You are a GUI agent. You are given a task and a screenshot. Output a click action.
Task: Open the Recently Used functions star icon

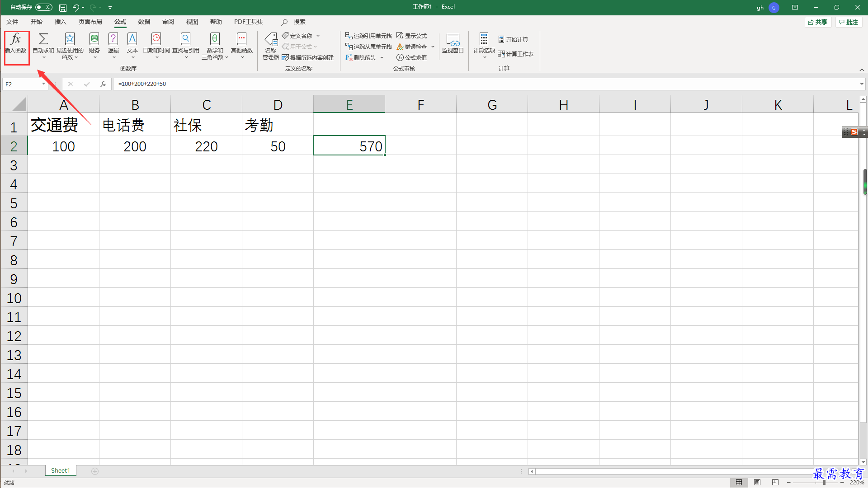click(70, 45)
